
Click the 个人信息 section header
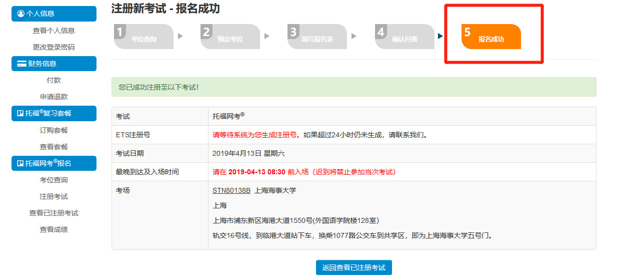(54, 14)
